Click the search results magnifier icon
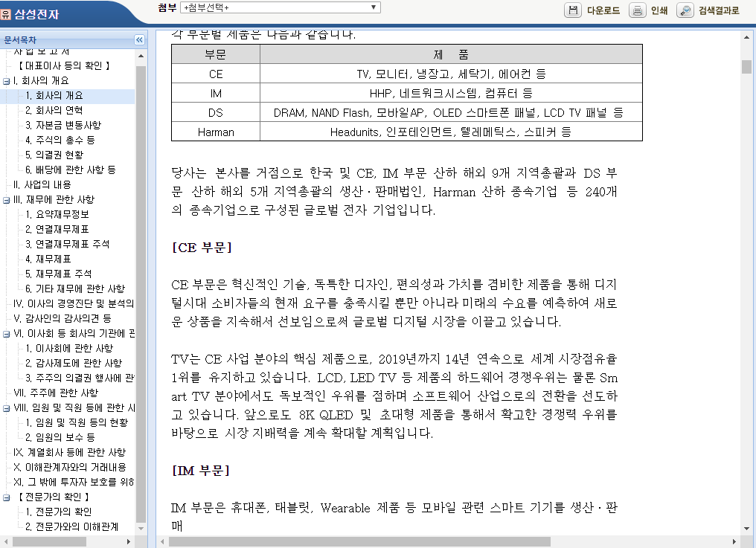Viewport: 756px width, 548px height. pos(685,10)
